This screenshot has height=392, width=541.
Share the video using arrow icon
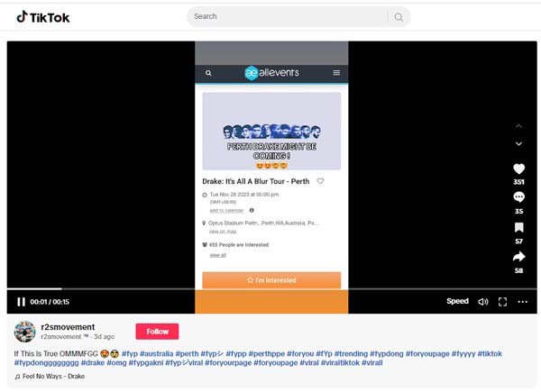[518, 257]
